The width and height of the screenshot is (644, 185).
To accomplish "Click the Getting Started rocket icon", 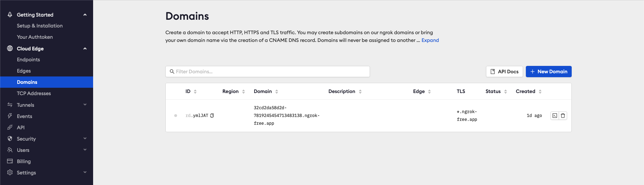I will (10, 14).
